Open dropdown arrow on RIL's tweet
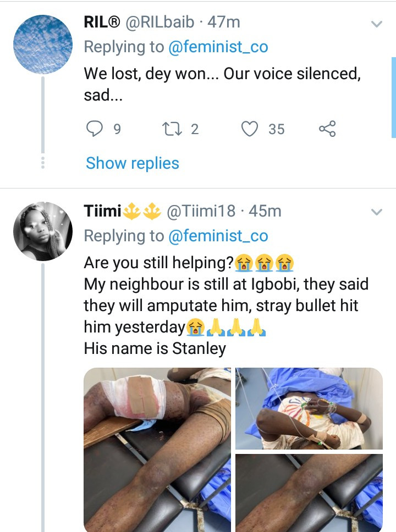 point(377,24)
